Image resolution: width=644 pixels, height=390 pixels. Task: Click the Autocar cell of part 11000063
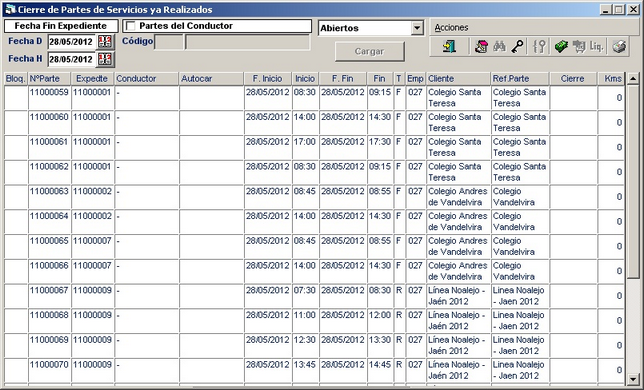click(212, 197)
